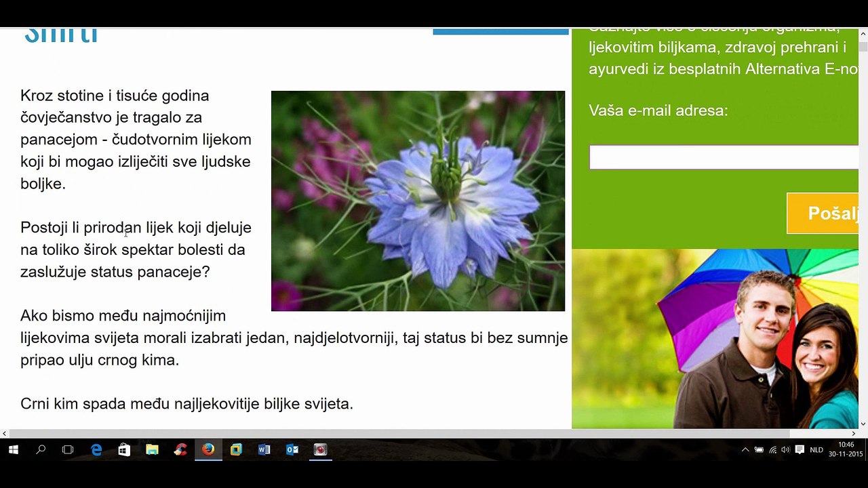Click the sentence 'Crni kim spada među najljekovitije biljke svijeta.'

coord(186,404)
